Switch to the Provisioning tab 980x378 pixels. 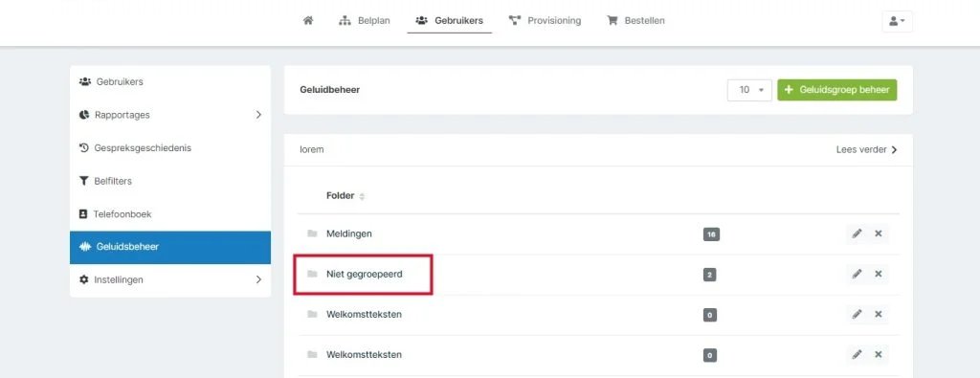pos(545,21)
